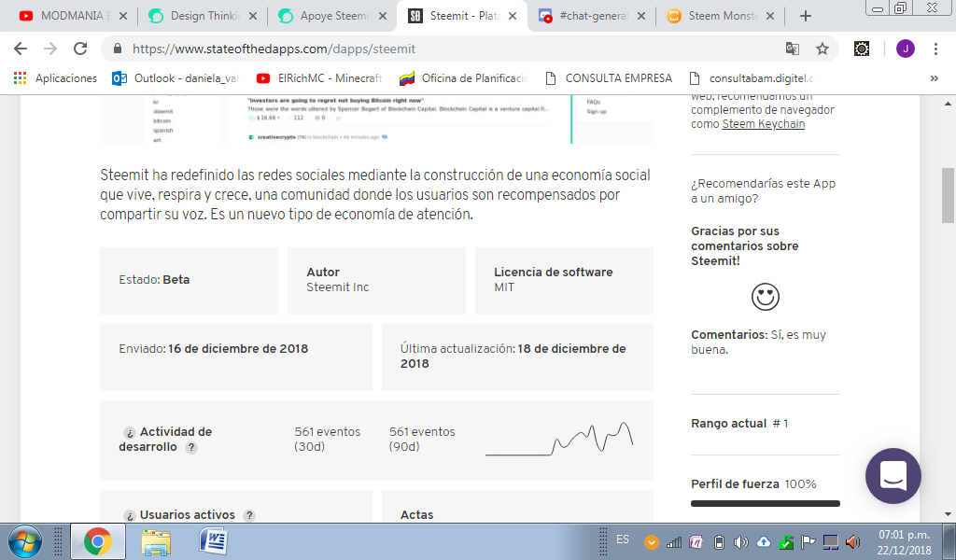Switch to the #chat-general tab
The width and height of the screenshot is (956, 560).
[x=591, y=16]
